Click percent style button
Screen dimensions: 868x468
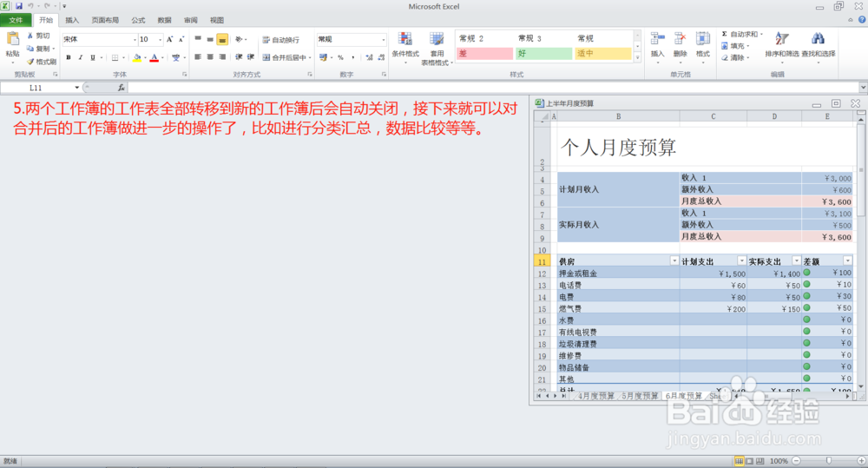[x=340, y=57]
